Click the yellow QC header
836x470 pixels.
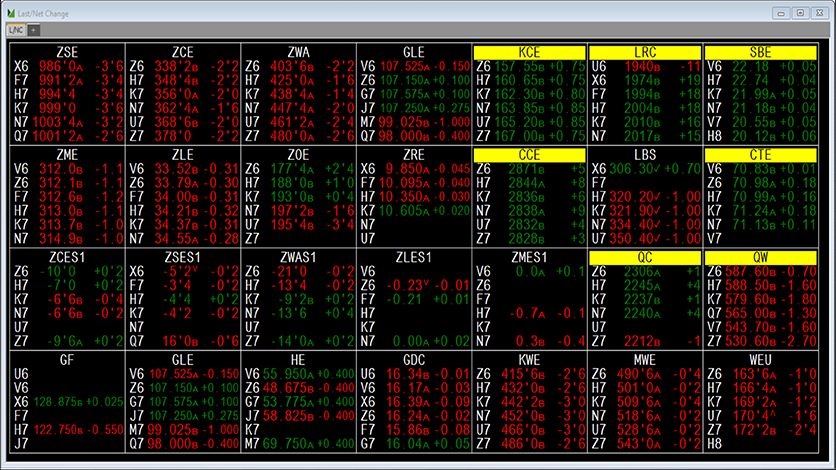click(x=645, y=257)
